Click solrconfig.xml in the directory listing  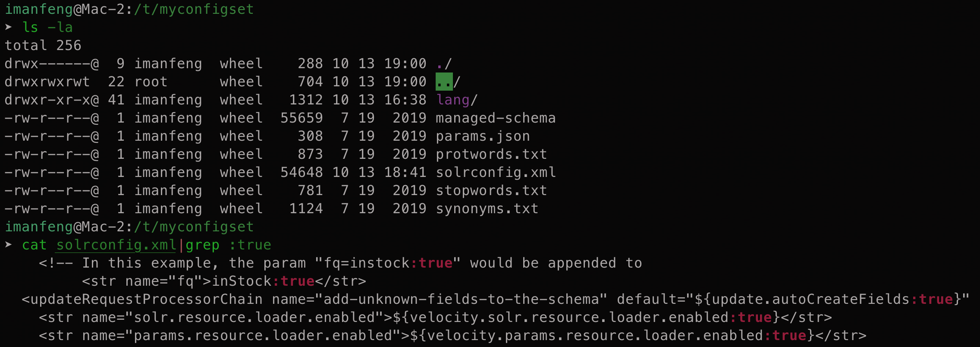[x=496, y=172]
